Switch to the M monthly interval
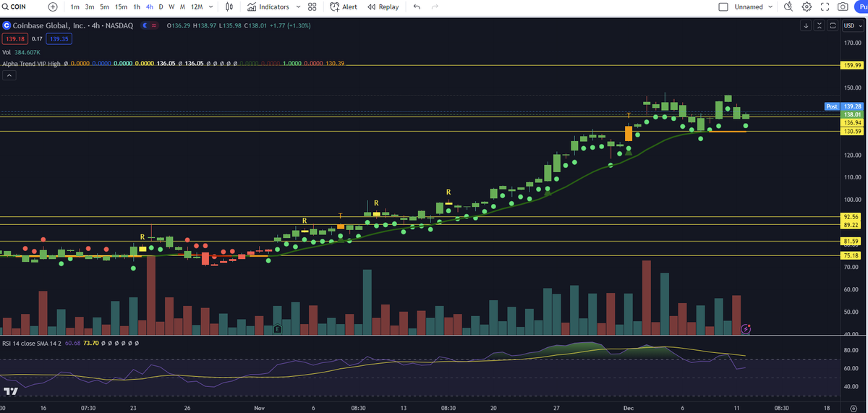 coord(182,7)
